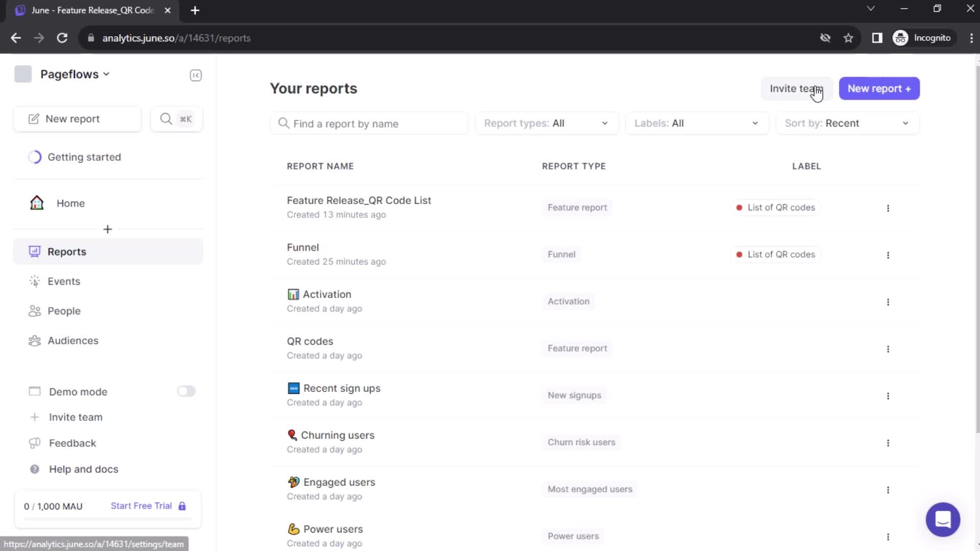Add a pinned item with sidebar plus icon
980x551 pixels.
pyautogui.click(x=107, y=229)
